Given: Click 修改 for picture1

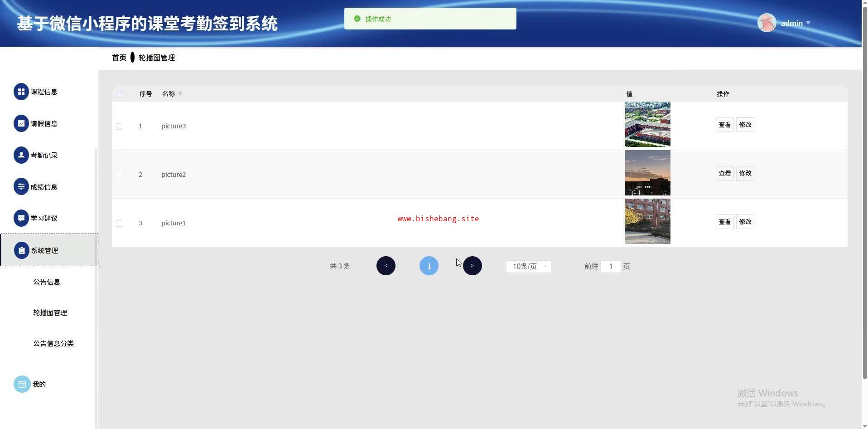Looking at the screenshot, I should point(745,222).
